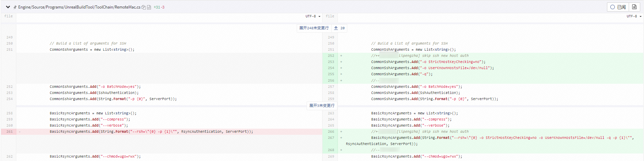The height and width of the screenshot is (161, 644).
Task: Open the view source file icon
Action: [x=149, y=7]
